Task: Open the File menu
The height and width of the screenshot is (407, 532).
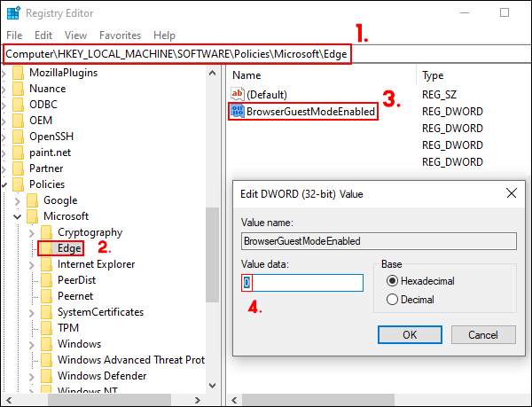Action: pos(14,35)
